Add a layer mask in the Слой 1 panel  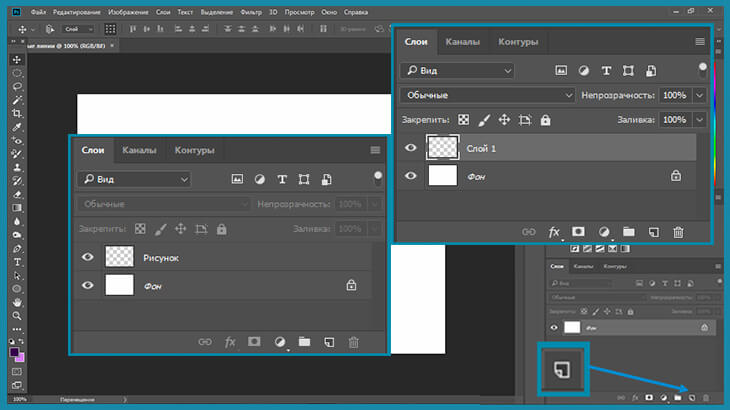tap(578, 231)
